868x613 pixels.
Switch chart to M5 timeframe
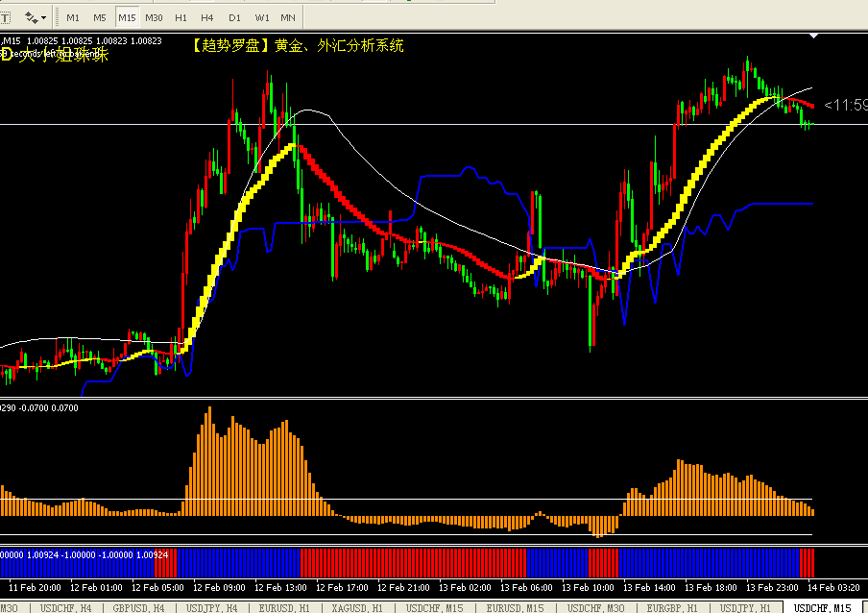point(100,17)
